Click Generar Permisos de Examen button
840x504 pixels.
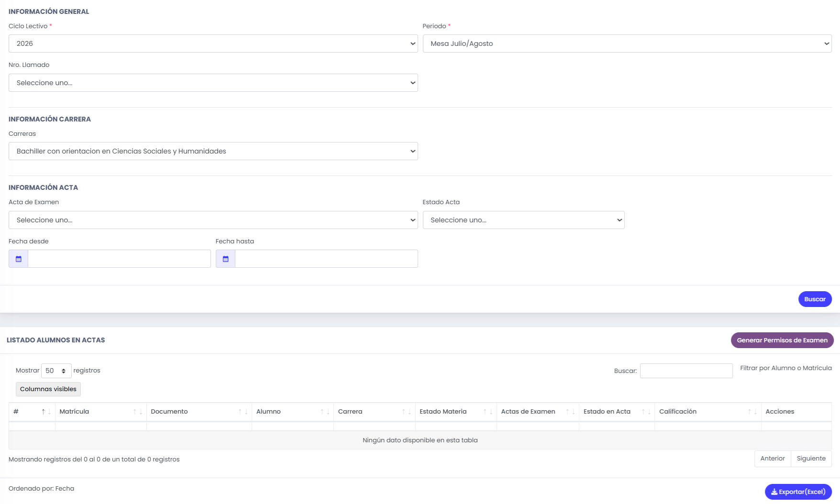[x=782, y=340]
